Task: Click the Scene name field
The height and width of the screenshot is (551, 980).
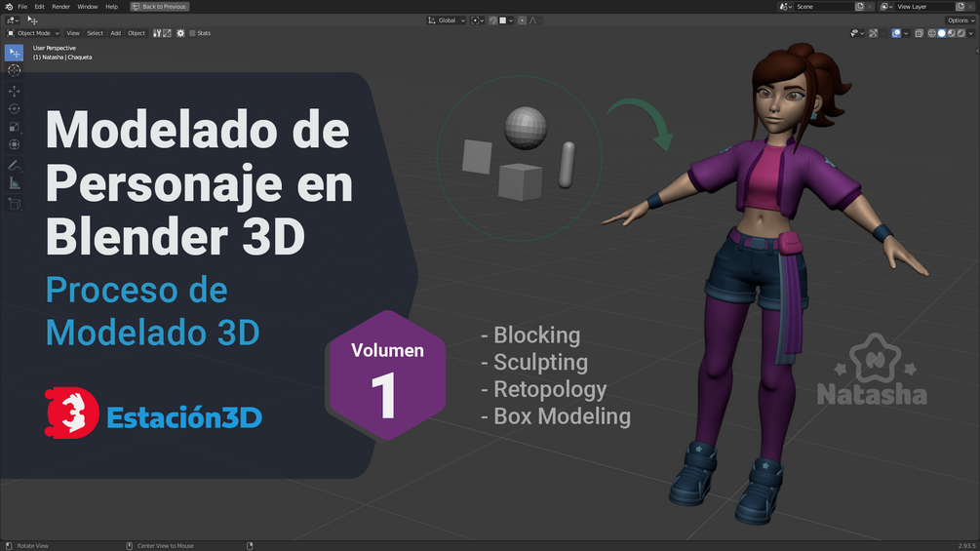Action: tap(824, 6)
